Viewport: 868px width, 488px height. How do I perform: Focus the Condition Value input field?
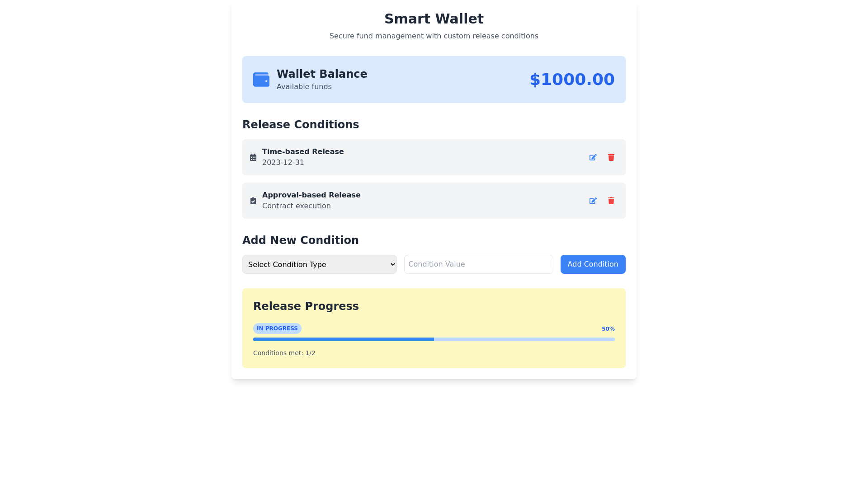tap(478, 264)
